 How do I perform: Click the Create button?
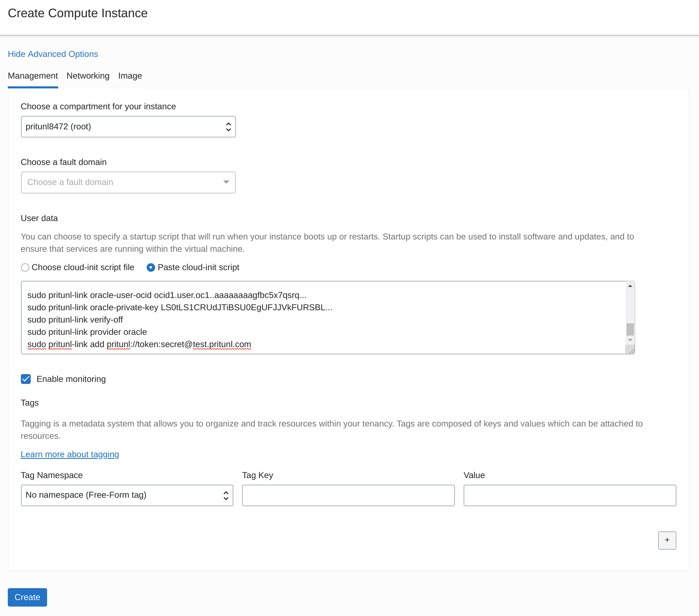pyautogui.click(x=27, y=597)
